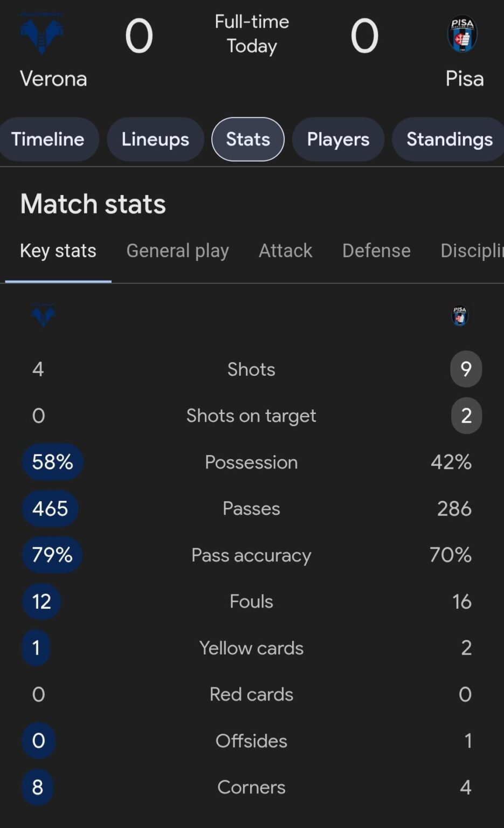The image size is (504, 828).
Task: Click the Key stats underline indicator
Action: coord(58,279)
